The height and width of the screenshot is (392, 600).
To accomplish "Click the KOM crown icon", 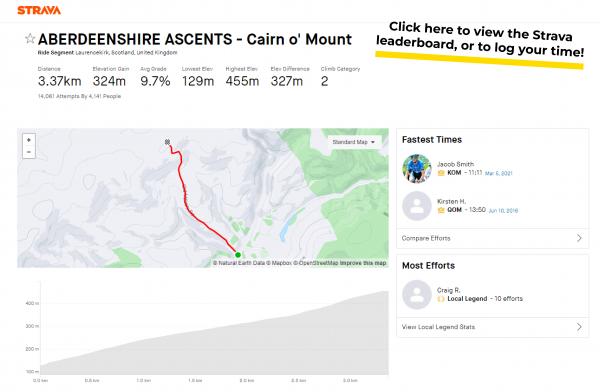I will pos(441,173).
